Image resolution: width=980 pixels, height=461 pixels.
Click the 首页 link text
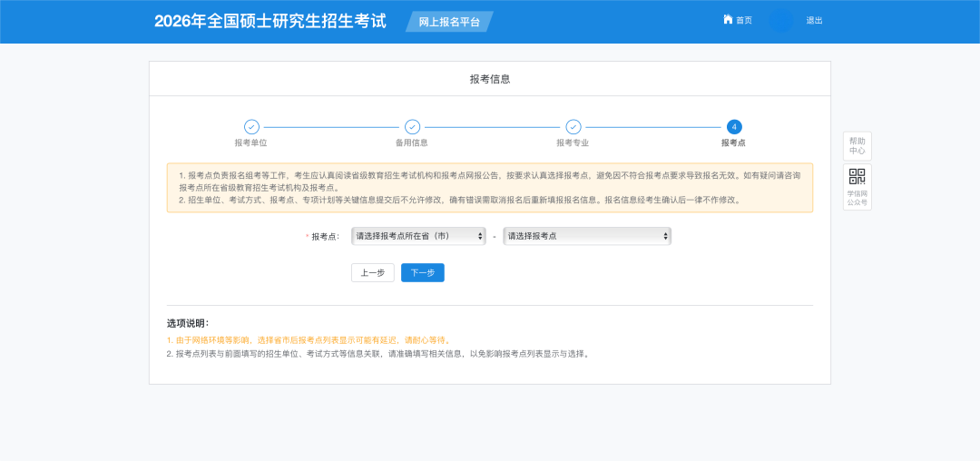click(x=744, y=20)
